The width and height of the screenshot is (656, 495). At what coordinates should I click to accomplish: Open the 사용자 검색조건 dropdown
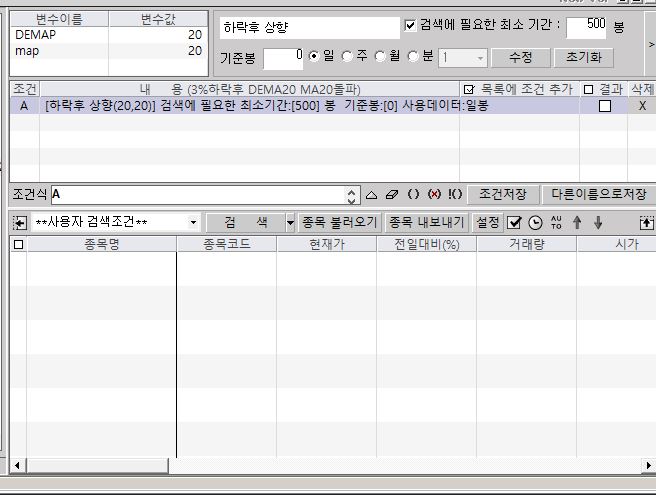pyautogui.click(x=193, y=222)
